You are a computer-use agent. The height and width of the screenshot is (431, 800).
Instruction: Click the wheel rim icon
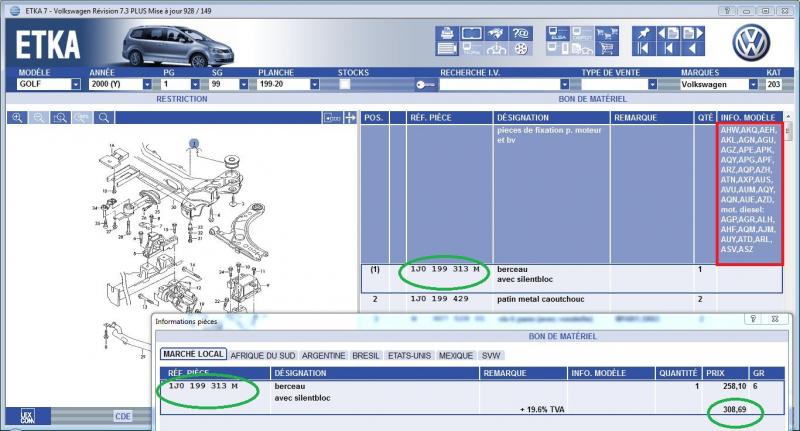pyautogui.click(x=520, y=48)
